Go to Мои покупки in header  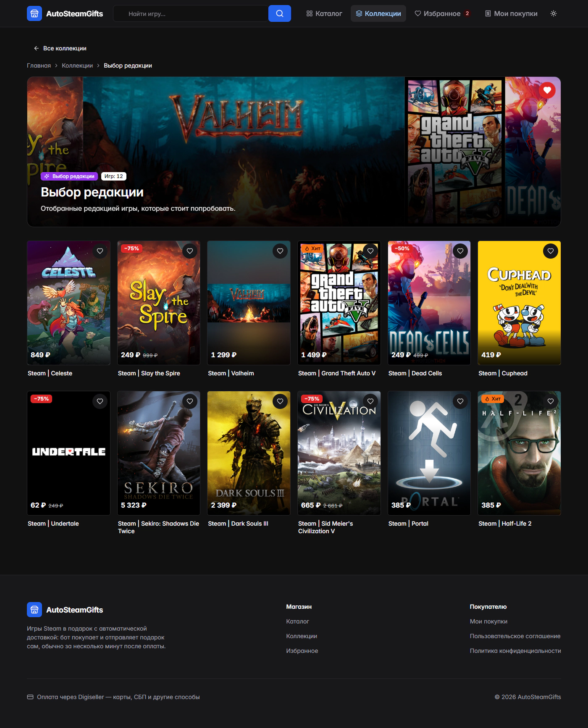tap(511, 13)
